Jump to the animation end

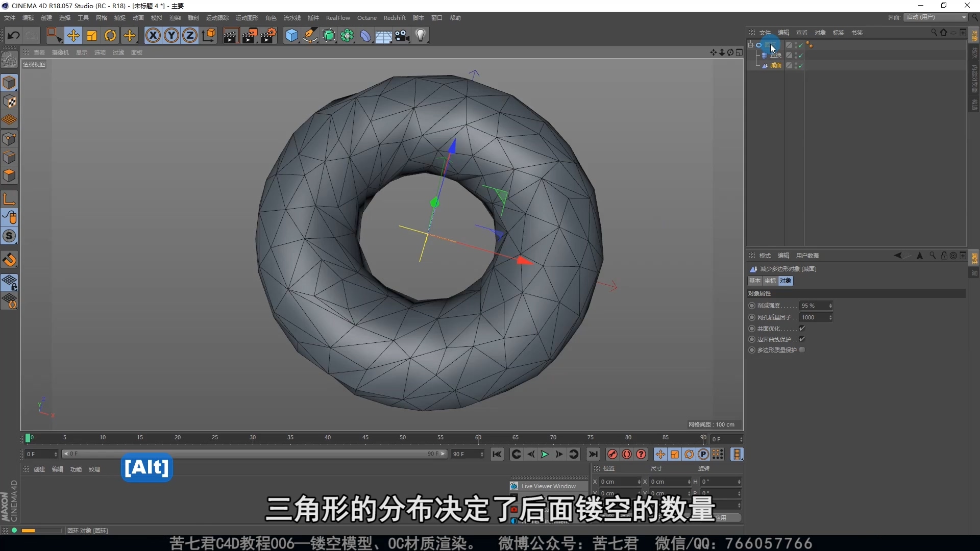pos(593,454)
